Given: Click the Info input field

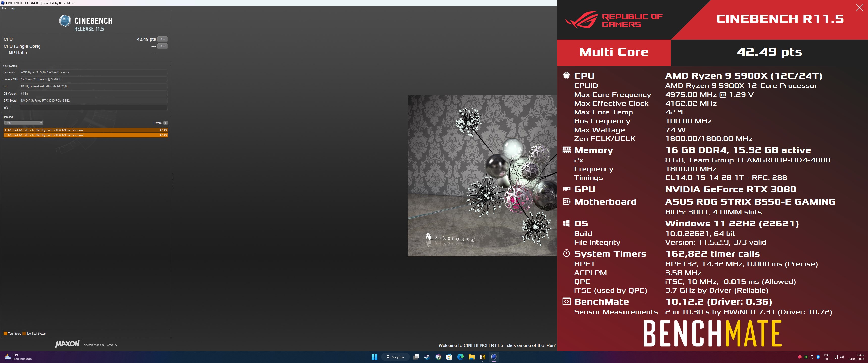Looking at the screenshot, I should point(94,107).
